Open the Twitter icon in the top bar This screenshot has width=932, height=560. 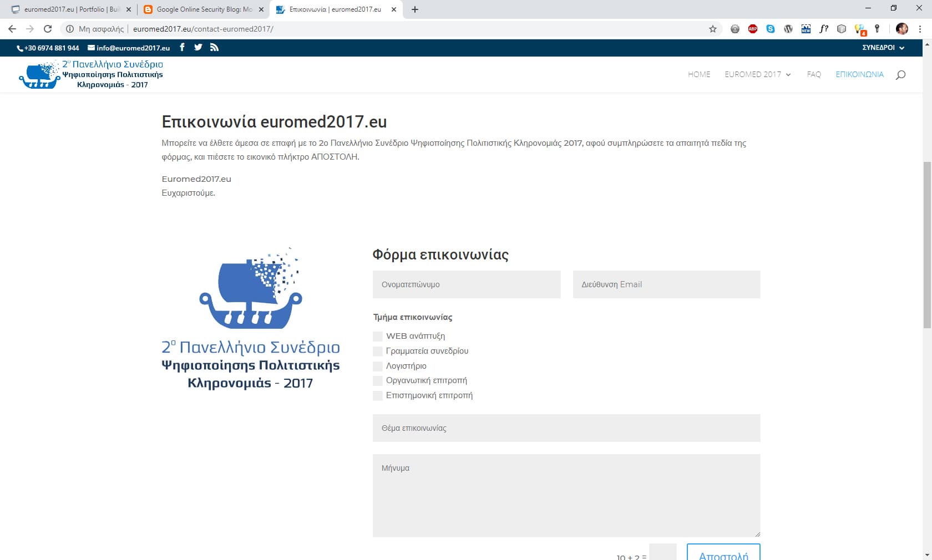198,47
